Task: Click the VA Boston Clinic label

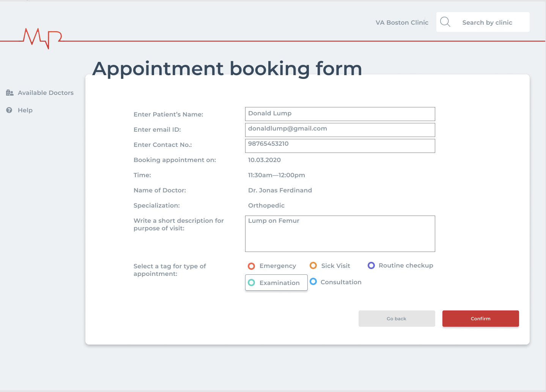Action: coord(402,22)
